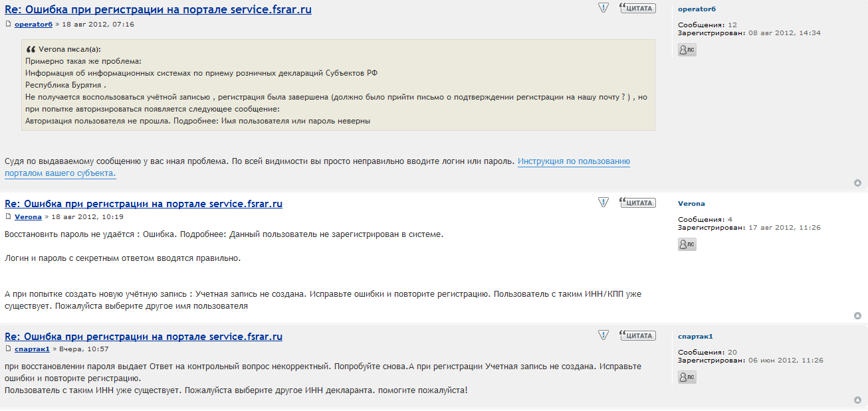This screenshot has width=868, height=411.
Task: Quote Verona's post
Action: 637,203
